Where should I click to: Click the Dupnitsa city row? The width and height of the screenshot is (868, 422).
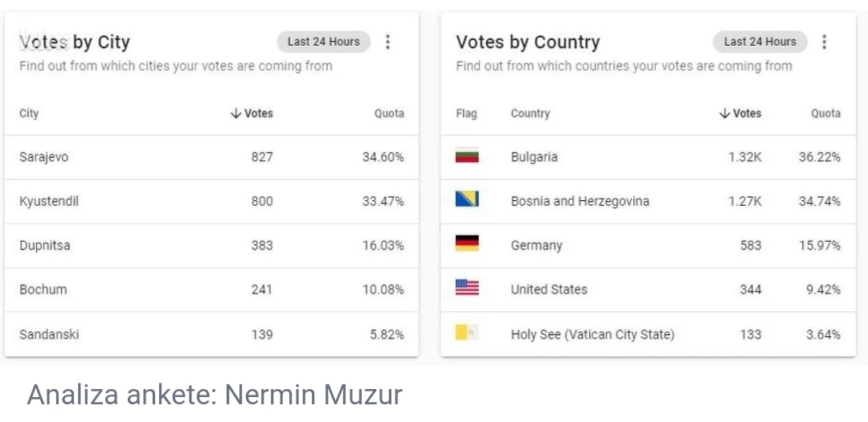coord(211,246)
